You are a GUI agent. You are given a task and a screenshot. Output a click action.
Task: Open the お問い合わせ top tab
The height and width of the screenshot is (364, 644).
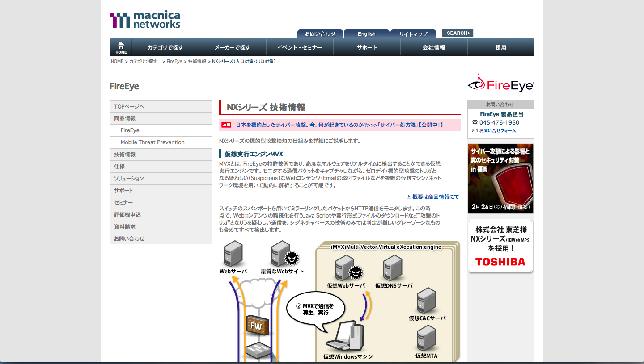(x=320, y=34)
